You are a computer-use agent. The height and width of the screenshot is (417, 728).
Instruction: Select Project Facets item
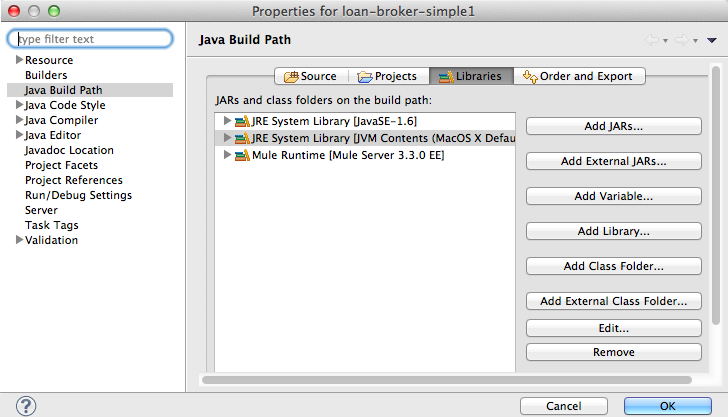tap(61, 165)
